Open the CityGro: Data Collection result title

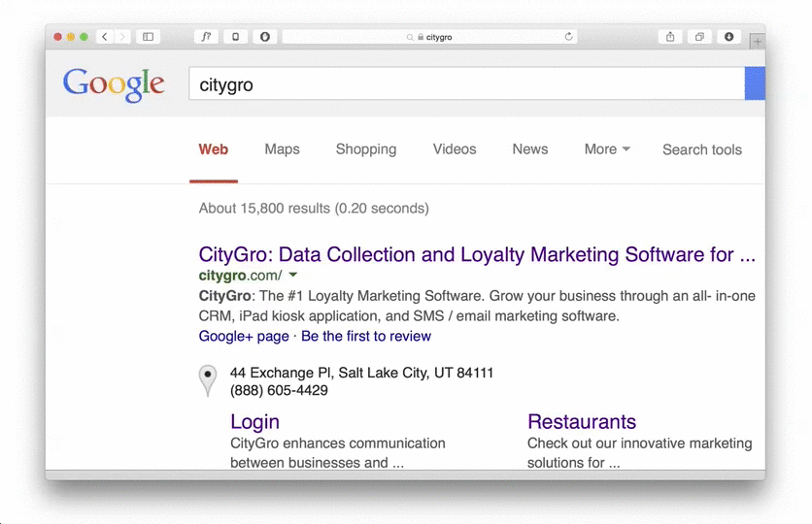pyautogui.click(x=477, y=254)
